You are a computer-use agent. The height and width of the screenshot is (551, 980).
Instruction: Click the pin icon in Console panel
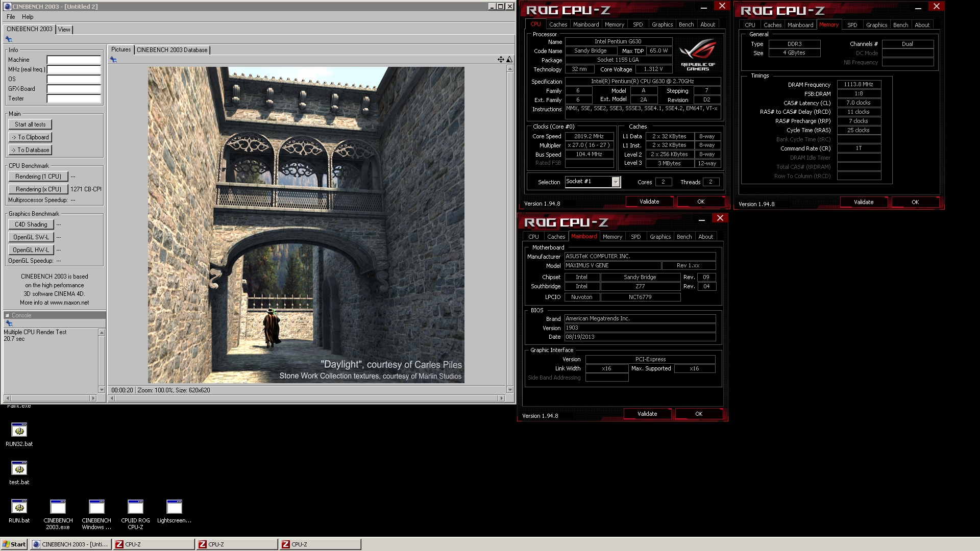coord(9,323)
